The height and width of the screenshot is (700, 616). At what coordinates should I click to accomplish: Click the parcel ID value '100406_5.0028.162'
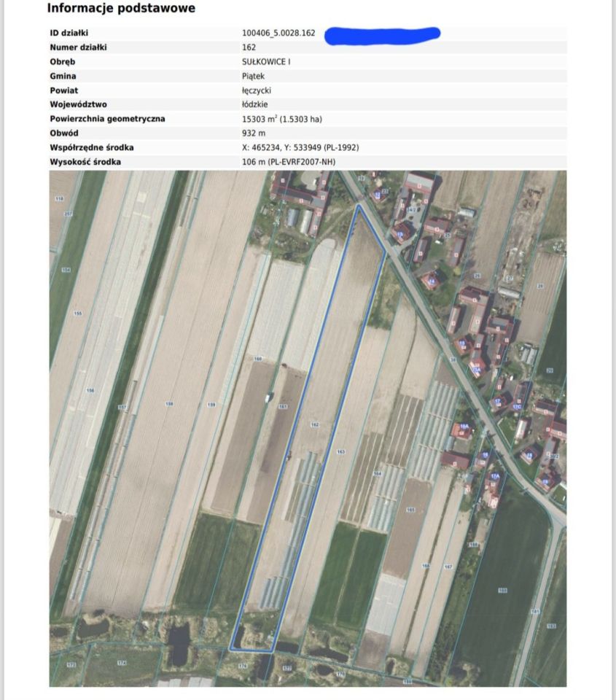278,33
